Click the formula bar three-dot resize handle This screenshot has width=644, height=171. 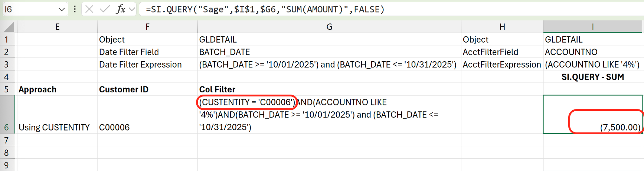(x=75, y=9)
